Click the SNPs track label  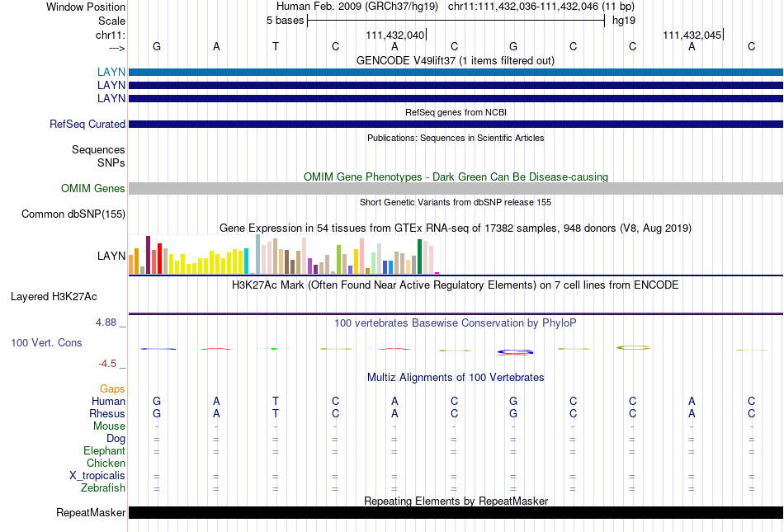(111, 162)
